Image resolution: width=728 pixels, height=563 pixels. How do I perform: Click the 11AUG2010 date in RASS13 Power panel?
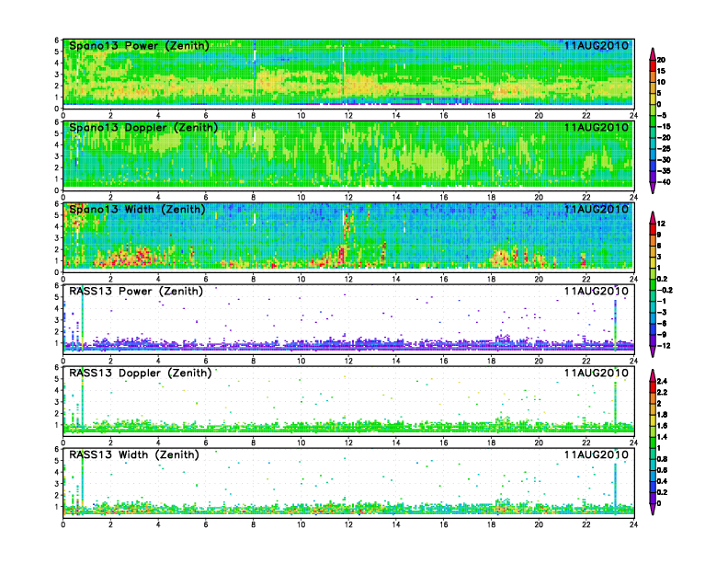pyautogui.click(x=597, y=291)
